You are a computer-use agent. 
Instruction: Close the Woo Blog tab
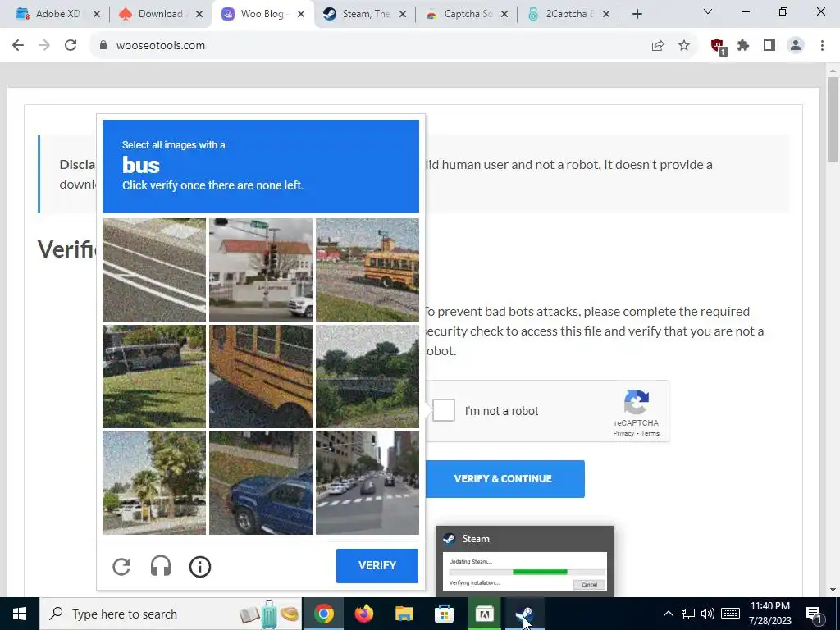(301, 14)
